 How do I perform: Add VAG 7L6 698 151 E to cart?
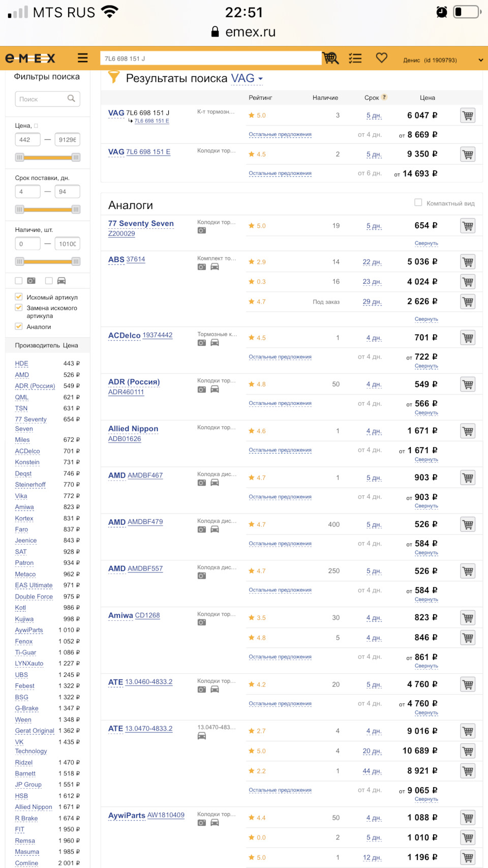coord(468,154)
